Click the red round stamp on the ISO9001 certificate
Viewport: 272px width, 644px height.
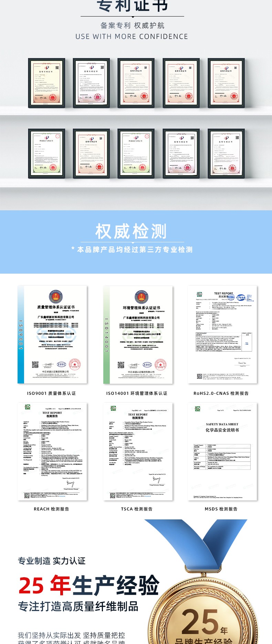75,364
